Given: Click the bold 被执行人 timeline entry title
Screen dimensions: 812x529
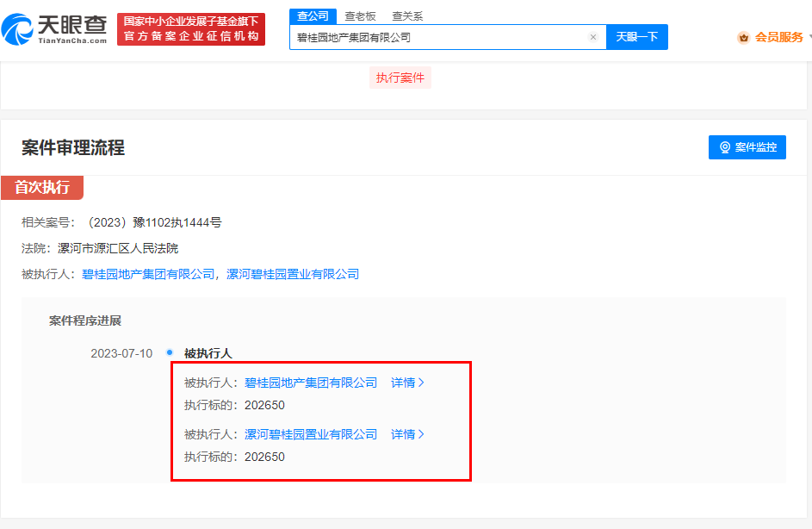Looking at the screenshot, I should click(x=208, y=353).
